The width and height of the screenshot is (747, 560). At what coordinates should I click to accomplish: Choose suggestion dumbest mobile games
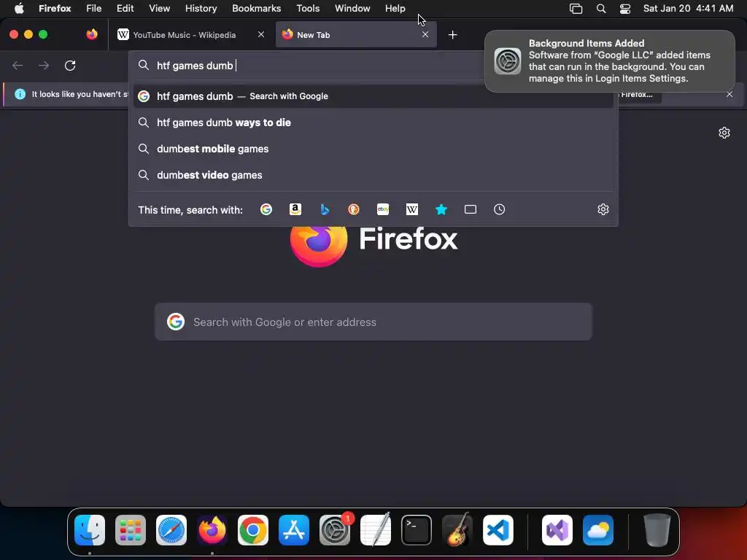pos(373,149)
